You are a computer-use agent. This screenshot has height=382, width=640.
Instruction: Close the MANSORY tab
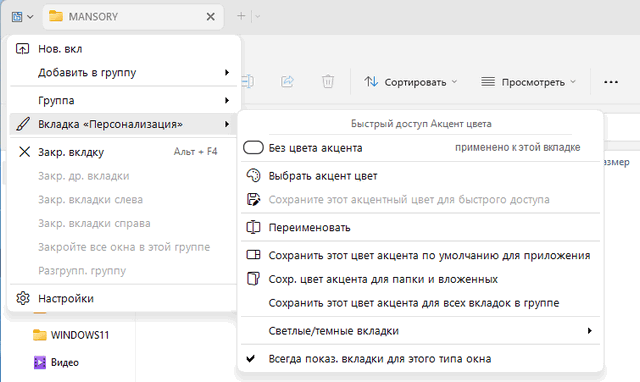(211, 17)
